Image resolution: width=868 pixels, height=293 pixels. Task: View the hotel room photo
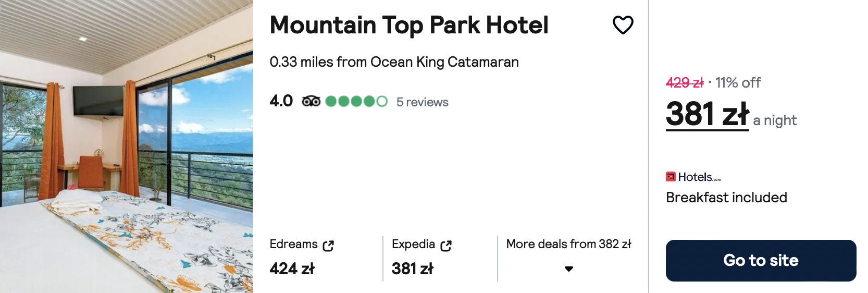tap(127, 146)
